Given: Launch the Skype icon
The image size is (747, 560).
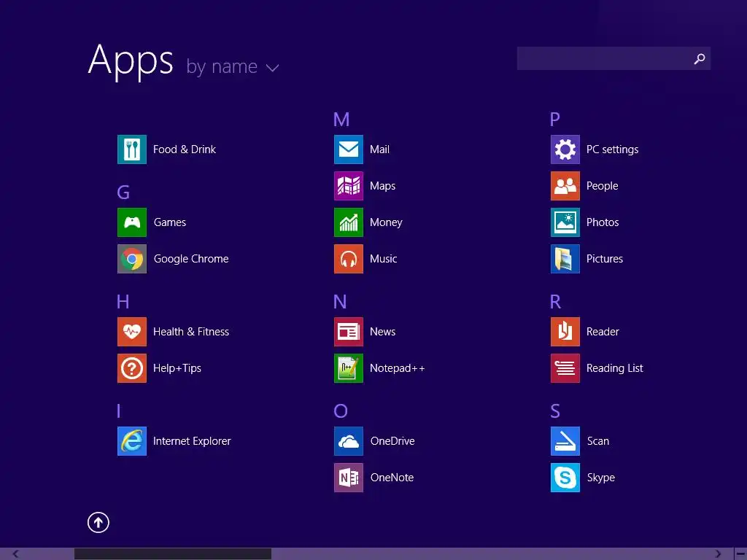Looking at the screenshot, I should pos(565,478).
